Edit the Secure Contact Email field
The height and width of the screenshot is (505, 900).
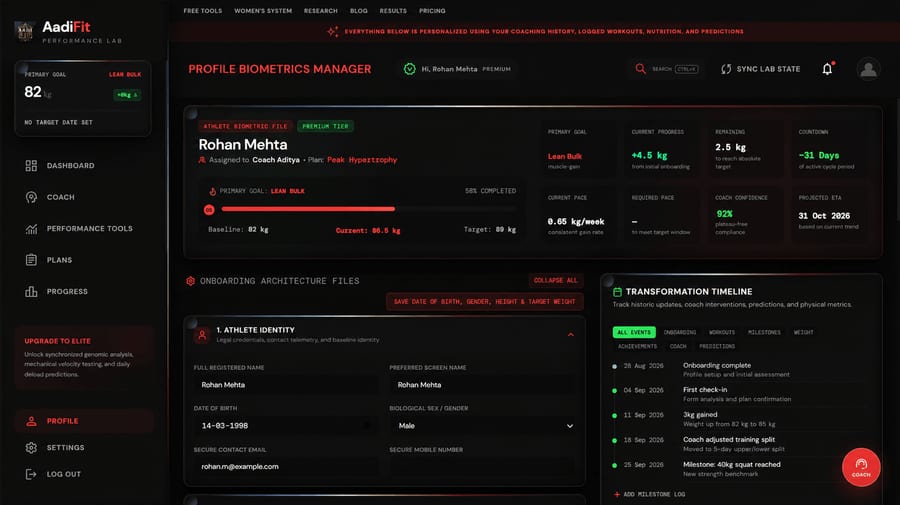(x=286, y=467)
